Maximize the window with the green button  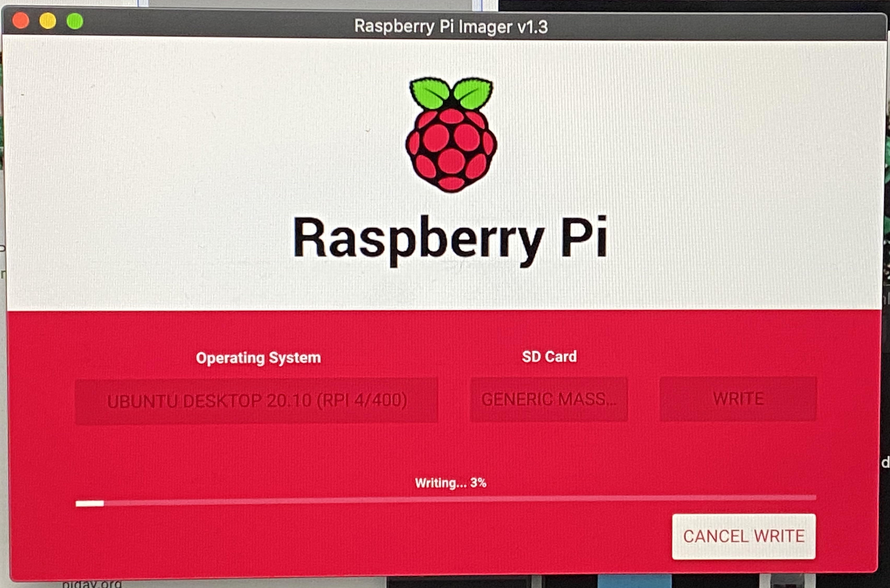tap(75, 21)
